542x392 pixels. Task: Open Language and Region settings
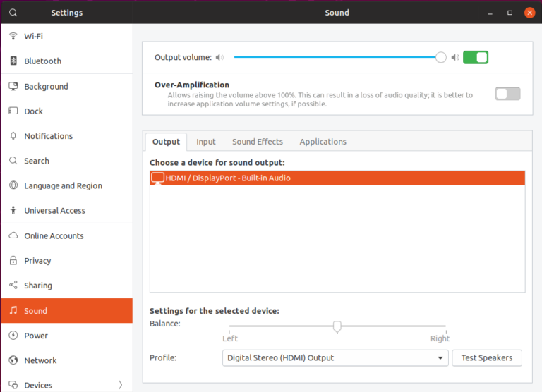(67, 186)
